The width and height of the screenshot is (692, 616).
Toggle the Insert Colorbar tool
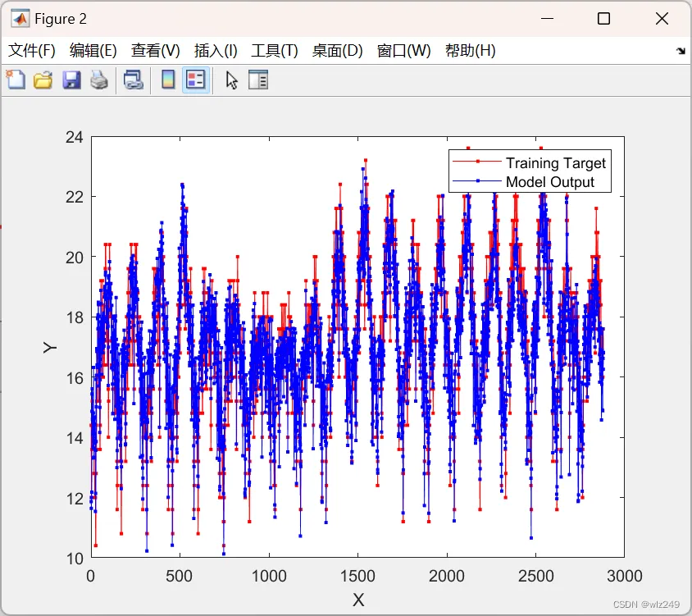tap(168, 80)
